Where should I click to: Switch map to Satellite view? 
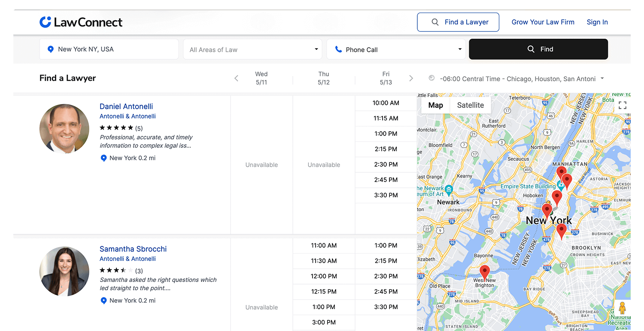(x=470, y=105)
